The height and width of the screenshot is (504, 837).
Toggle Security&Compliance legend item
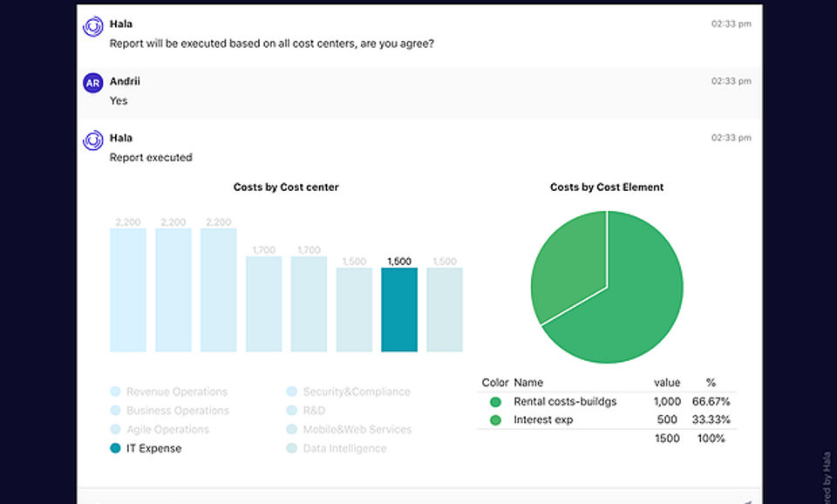(x=349, y=392)
